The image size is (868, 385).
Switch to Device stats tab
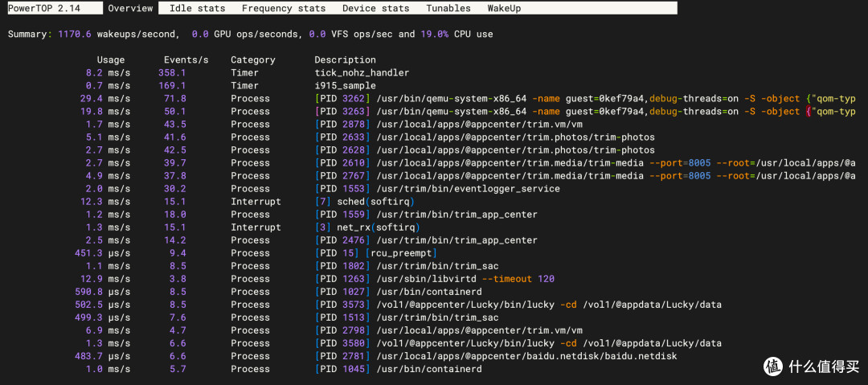(x=376, y=8)
